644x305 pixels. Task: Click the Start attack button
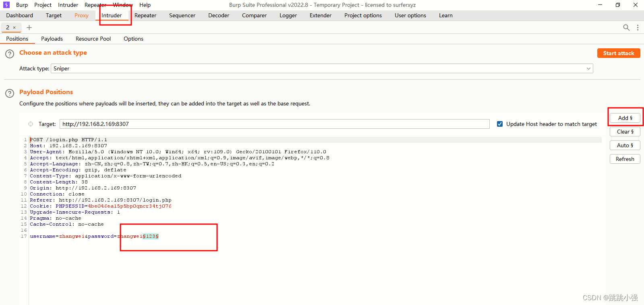click(x=619, y=53)
